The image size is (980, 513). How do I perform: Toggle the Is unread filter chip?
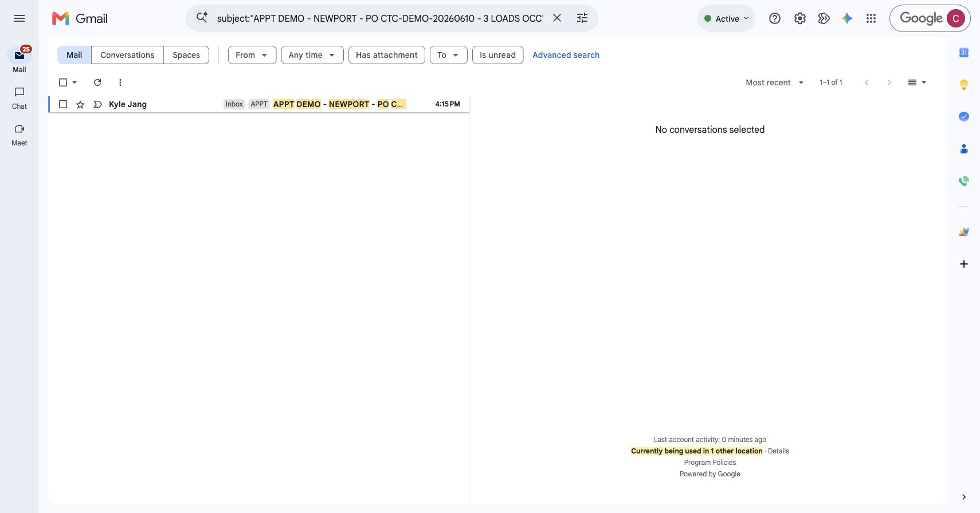[x=497, y=55]
